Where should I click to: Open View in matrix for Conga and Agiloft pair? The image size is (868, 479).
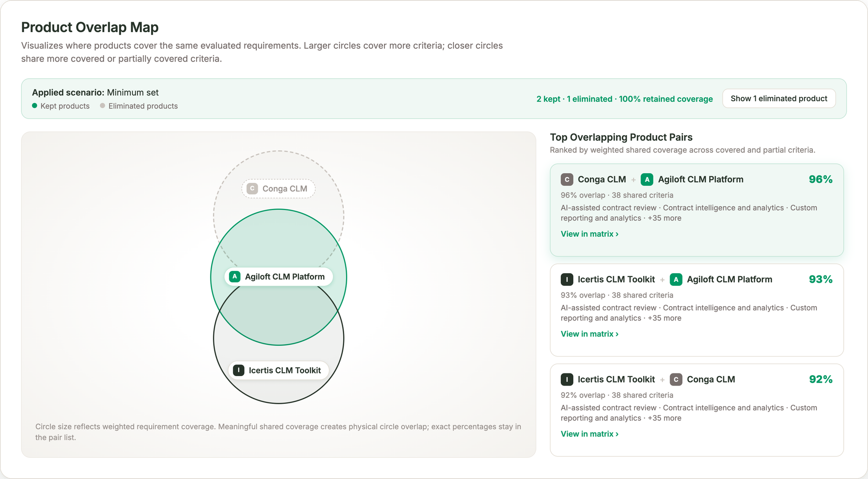[x=589, y=234]
